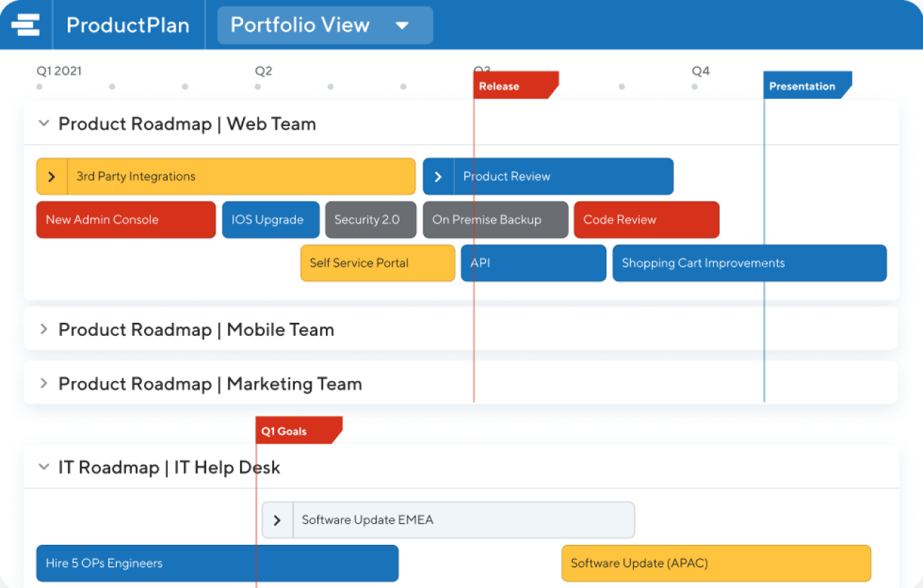The height and width of the screenshot is (588, 923).
Task: Click the ProductPlan logo icon
Action: [26, 24]
